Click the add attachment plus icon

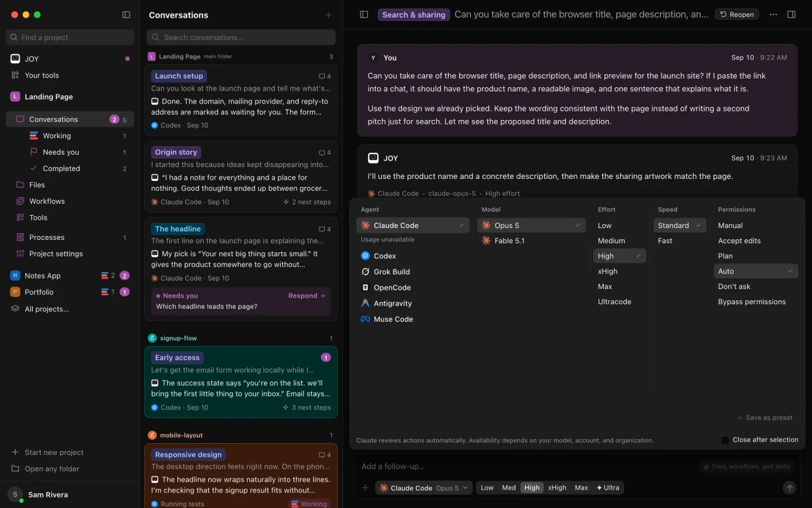point(365,488)
